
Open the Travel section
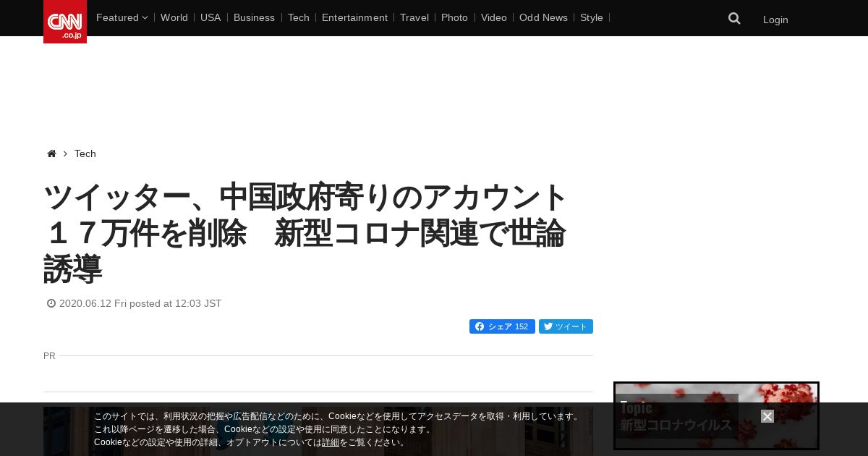coord(414,17)
